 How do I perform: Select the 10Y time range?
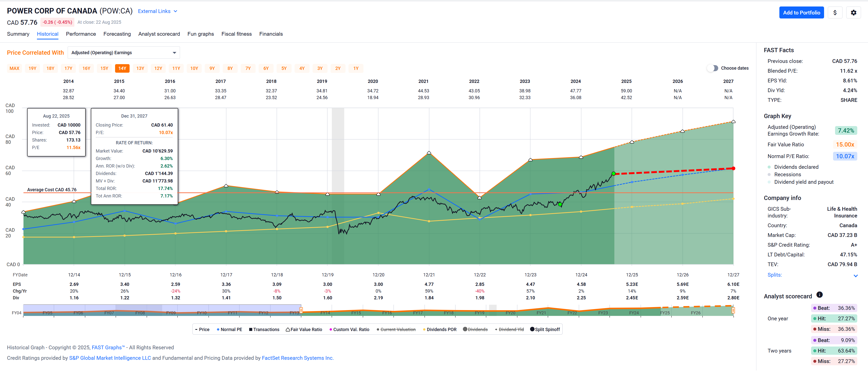point(194,68)
